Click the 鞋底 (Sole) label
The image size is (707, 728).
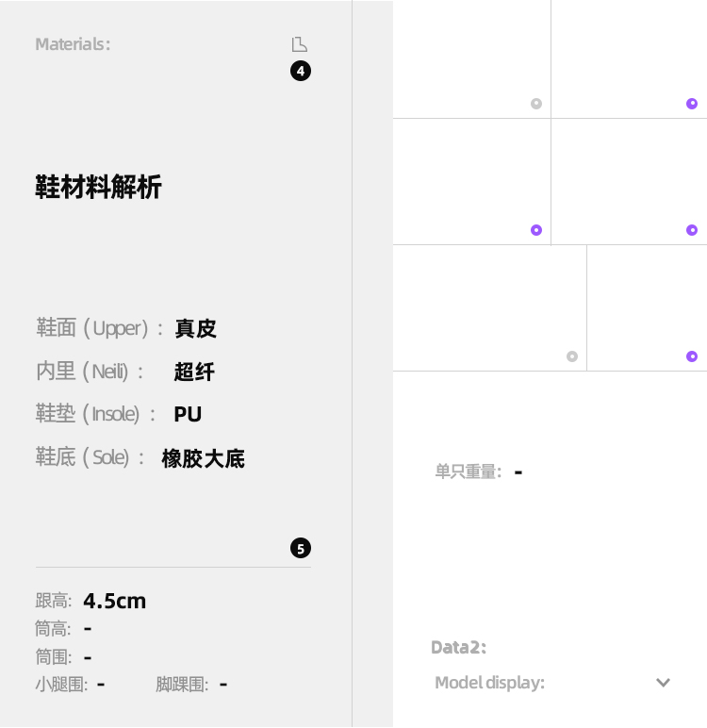click(90, 457)
